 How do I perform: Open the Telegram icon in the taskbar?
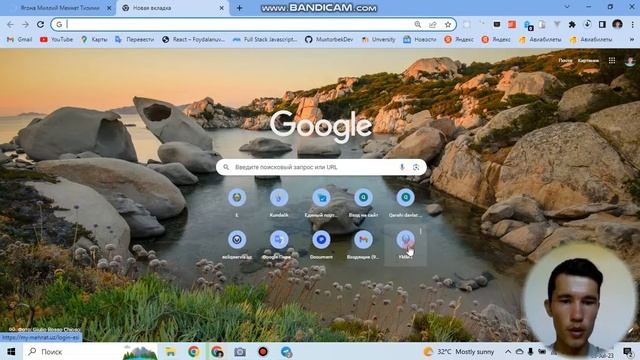point(286,351)
